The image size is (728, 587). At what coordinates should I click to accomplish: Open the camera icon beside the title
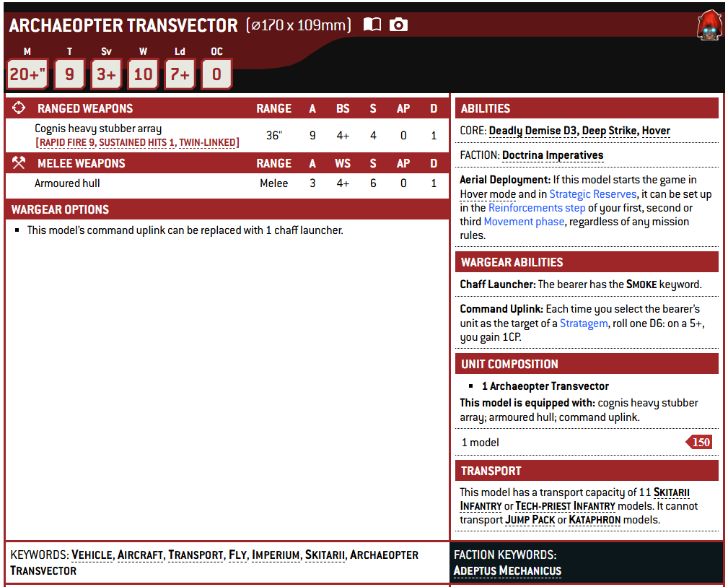coord(398,24)
